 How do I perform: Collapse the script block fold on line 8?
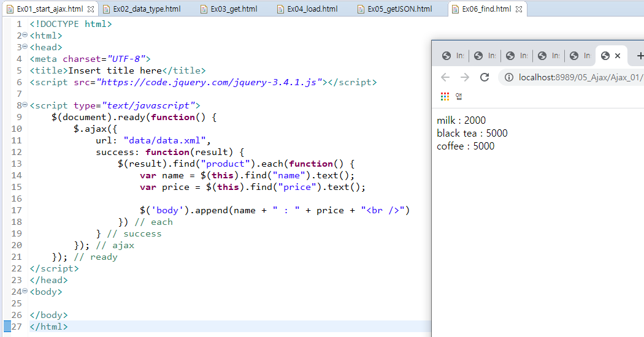[x=25, y=105]
